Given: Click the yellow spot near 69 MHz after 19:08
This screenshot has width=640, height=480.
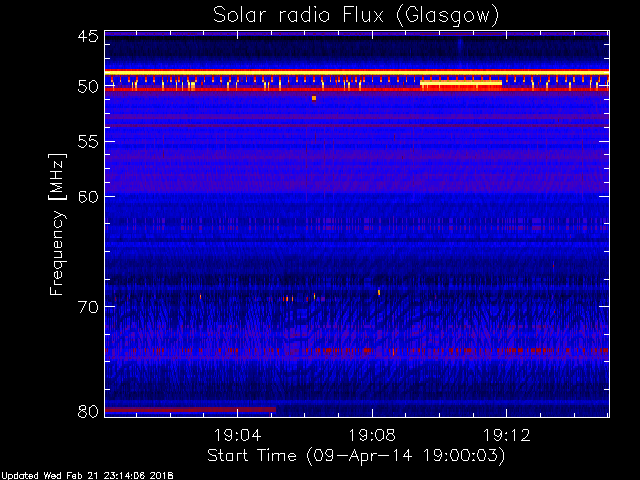Looking at the screenshot, I should click(x=379, y=292).
